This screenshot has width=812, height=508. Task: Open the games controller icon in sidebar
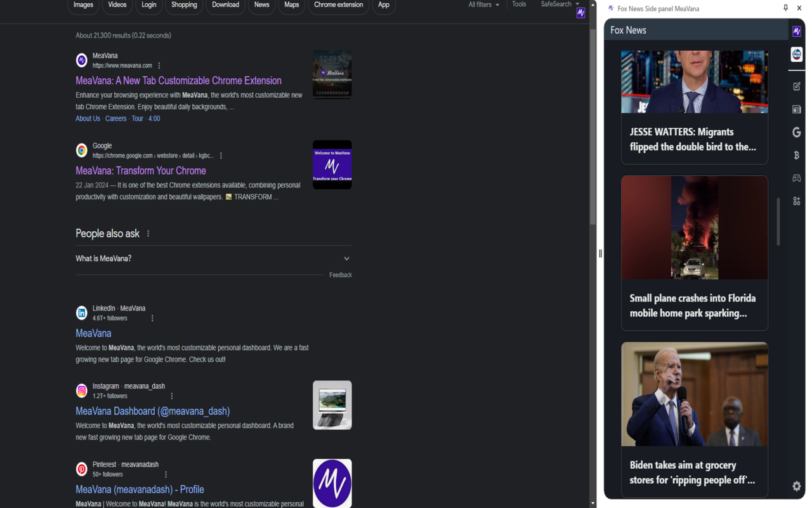pos(797,178)
